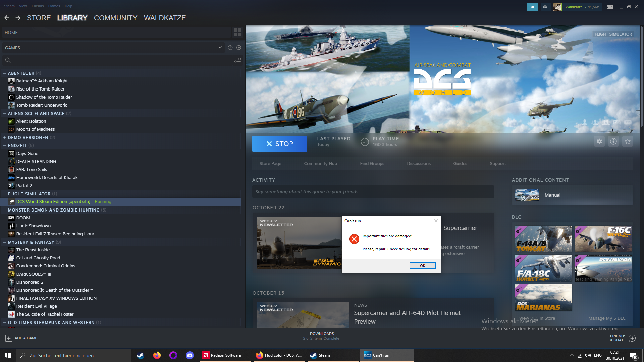644x362 pixels.
Task: Select Hunt: Showdown in the library
Action: pyautogui.click(x=34, y=226)
